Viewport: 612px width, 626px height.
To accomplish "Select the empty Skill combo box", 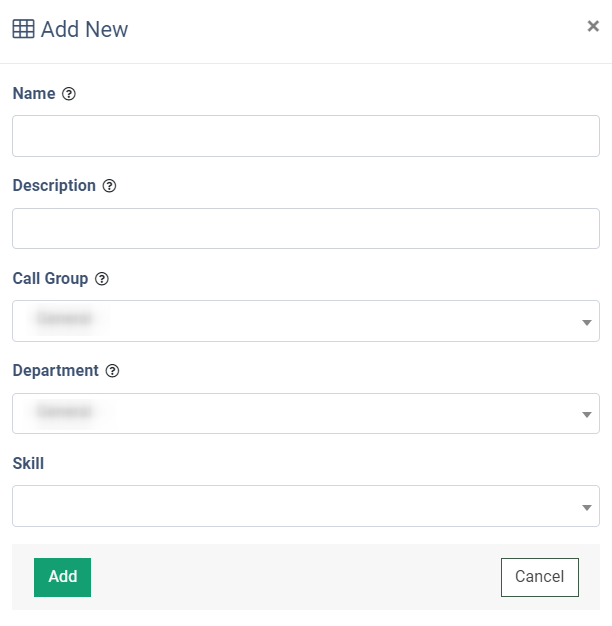I will [306, 506].
